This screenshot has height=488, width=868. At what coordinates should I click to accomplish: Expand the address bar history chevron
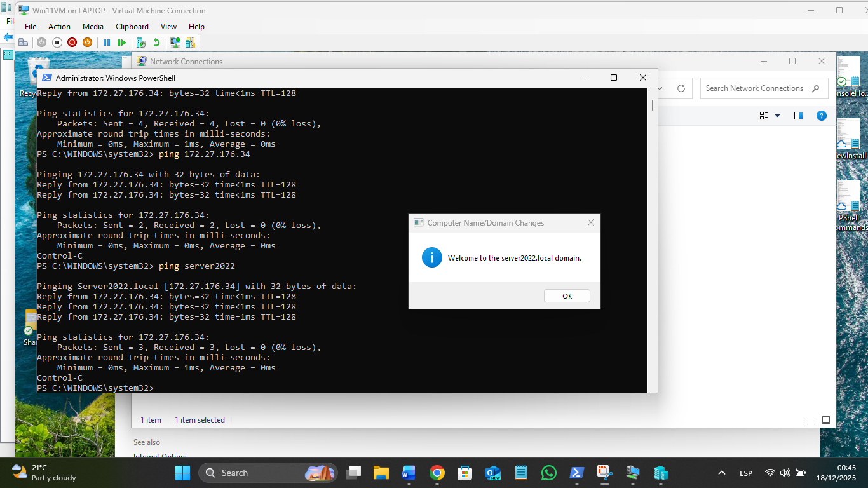click(x=661, y=88)
